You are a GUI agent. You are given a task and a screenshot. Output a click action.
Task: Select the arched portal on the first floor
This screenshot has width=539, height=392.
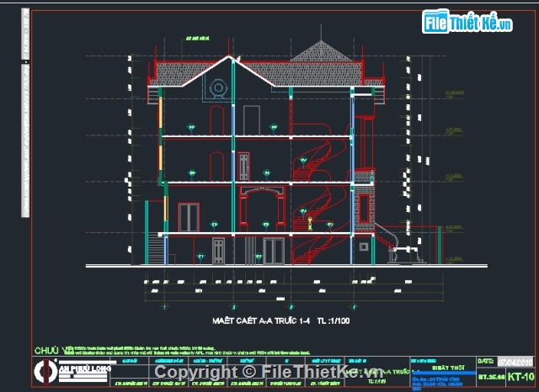pos(263,207)
